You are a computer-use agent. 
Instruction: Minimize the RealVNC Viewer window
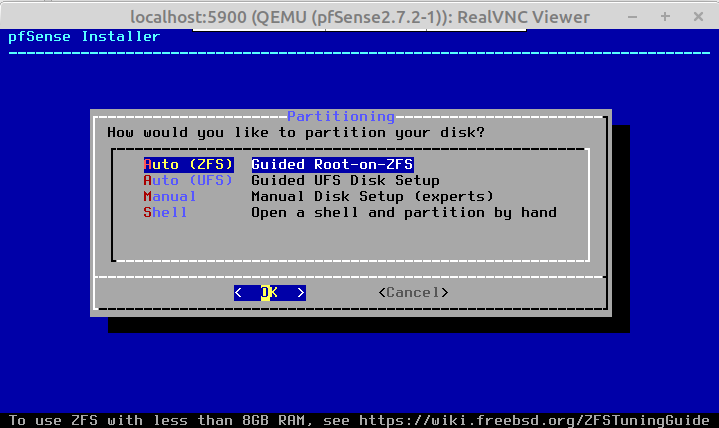pyautogui.click(x=632, y=17)
